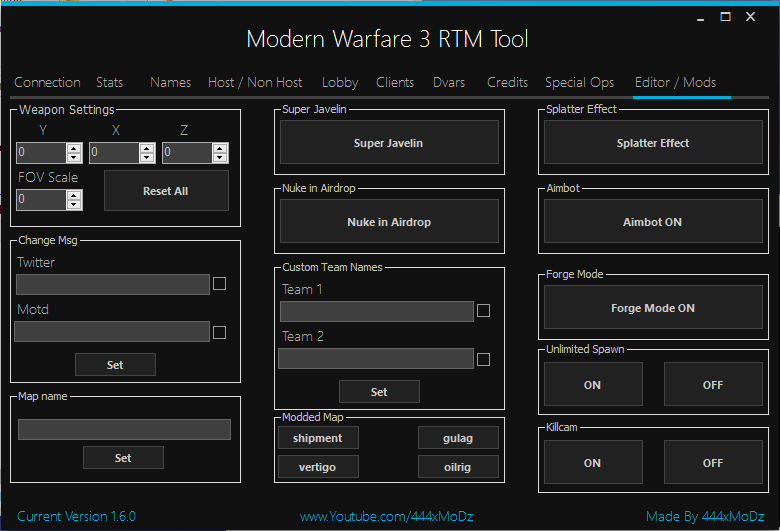Select the Editor / Mods tab
This screenshot has width=780, height=531.
pyautogui.click(x=675, y=83)
